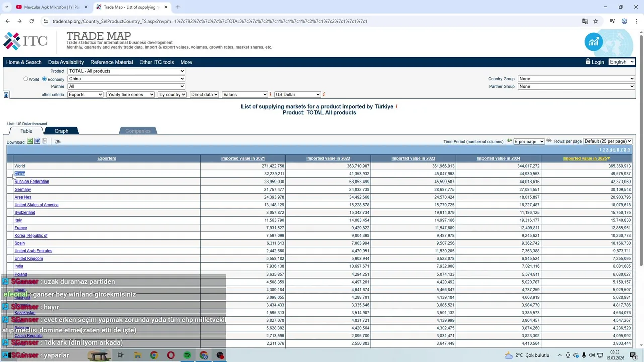Click the Login link
644x362 pixels.
pyautogui.click(x=598, y=62)
